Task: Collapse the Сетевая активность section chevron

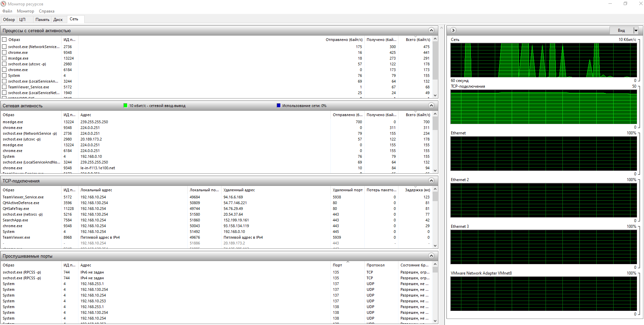Action: [x=431, y=106]
